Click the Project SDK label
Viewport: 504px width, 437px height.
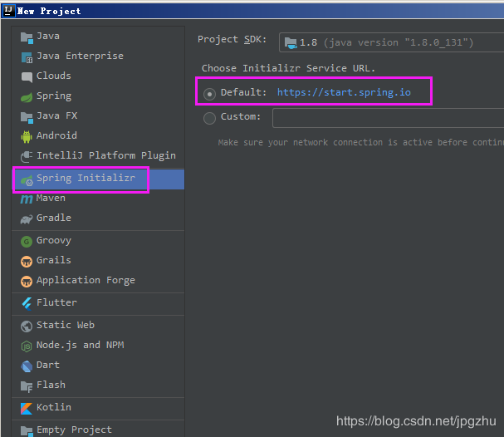click(232, 39)
